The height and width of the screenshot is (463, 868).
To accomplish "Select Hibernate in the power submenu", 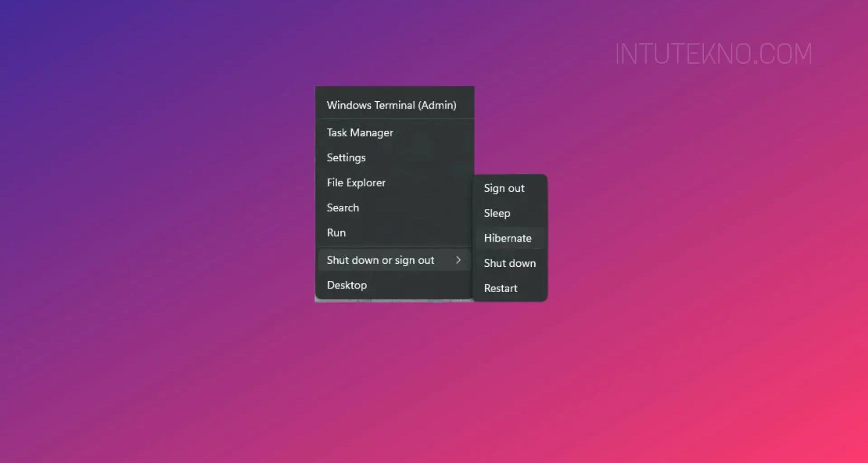I will pyautogui.click(x=510, y=238).
